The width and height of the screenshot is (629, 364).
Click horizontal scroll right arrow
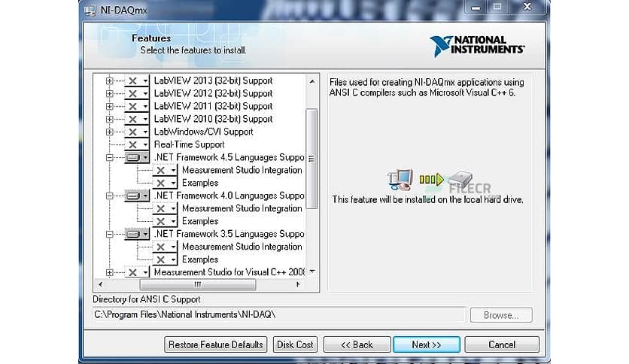(298, 284)
